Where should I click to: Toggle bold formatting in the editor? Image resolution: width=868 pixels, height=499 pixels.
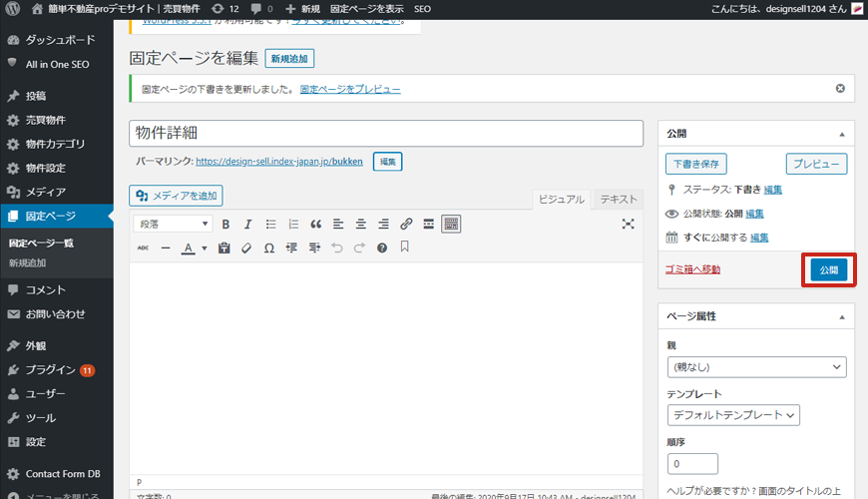pyautogui.click(x=225, y=225)
